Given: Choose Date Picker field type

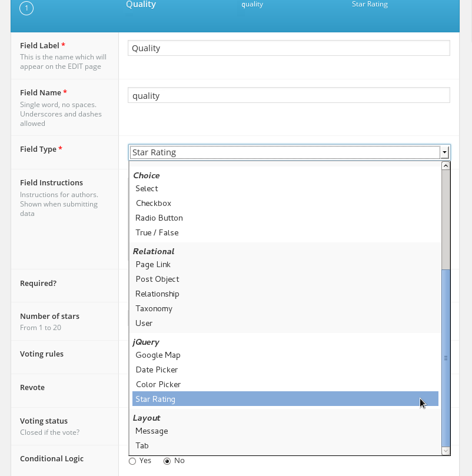Looking at the screenshot, I should pos(157,370).
